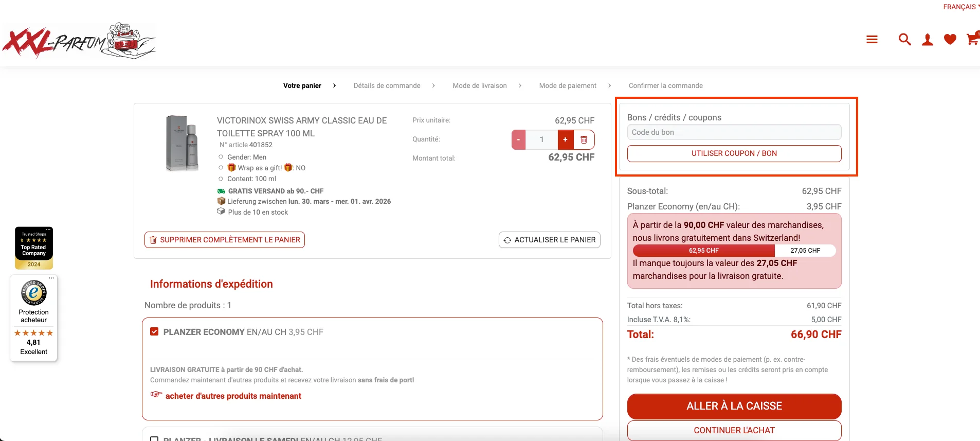Click the quantity field showing 1
The width and height of the screenshot is (980, 441).
(x=541, y=139)
